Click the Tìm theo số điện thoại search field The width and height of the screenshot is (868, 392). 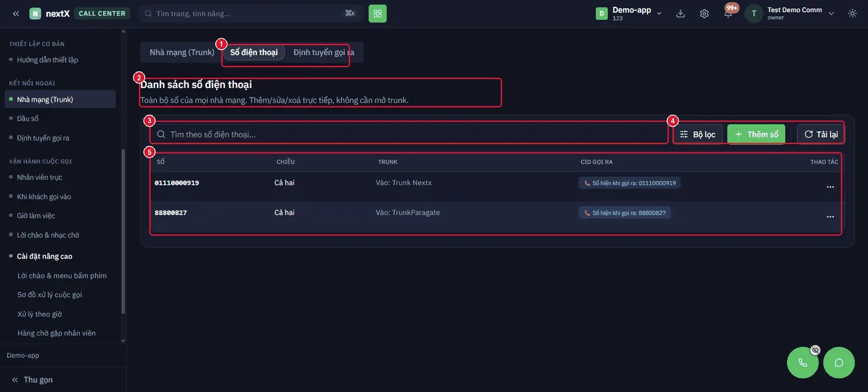point(409,134)
